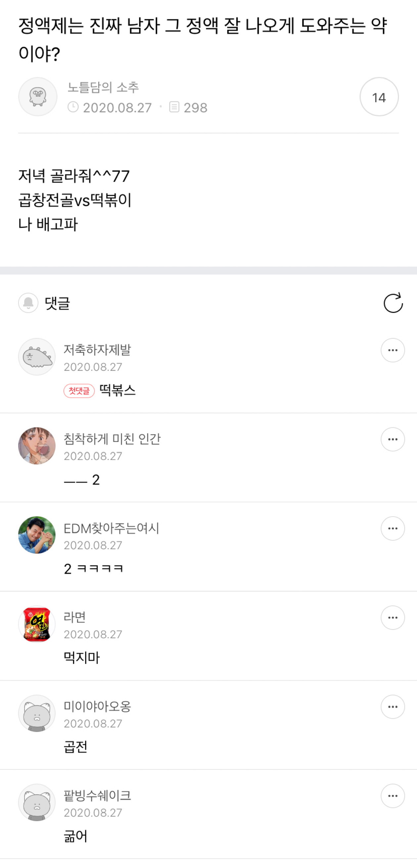Tap the view count icon beside 298
Viewport: 417px width, 868px height.
click(x=174, y=108)
